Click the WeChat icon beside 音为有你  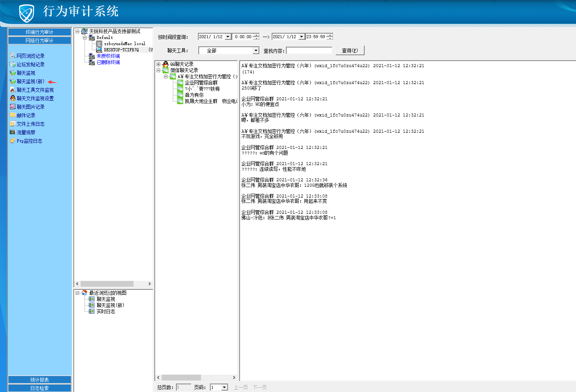pos(180,95)
